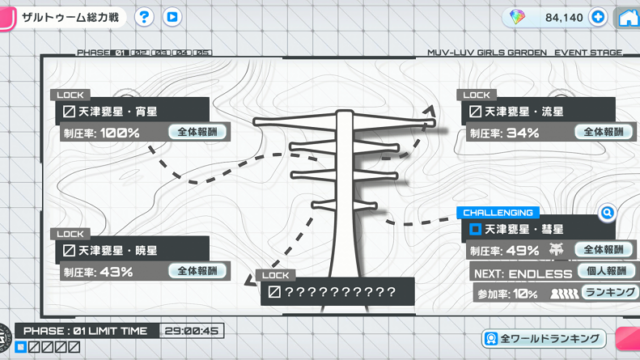The image size is (640, 360).
Task: Click the rainbow gem currency icon
Action: click(x=517, y=17)
